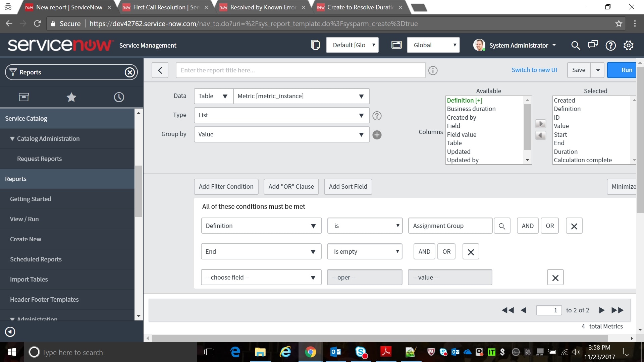Open Request Reports module

click(40, 159)
